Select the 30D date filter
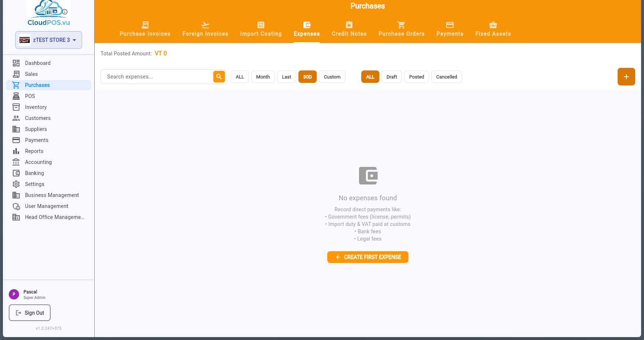The width and height of the screenshot is (644, 340). tap(307, 77)
